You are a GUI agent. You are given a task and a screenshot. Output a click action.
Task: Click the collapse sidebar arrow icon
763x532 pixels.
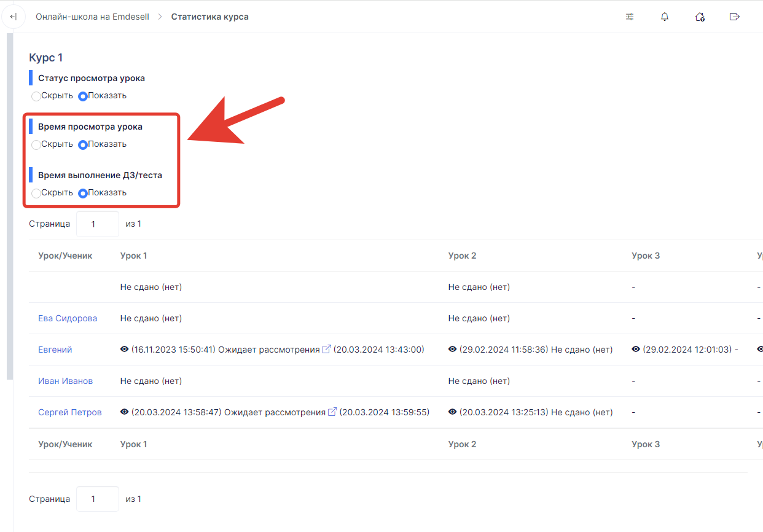(x=14, y=17)
